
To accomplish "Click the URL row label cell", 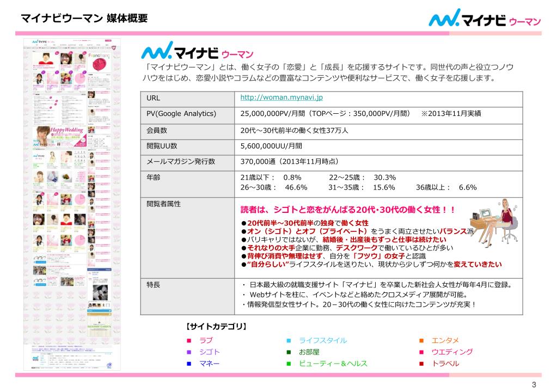I will click(187, 99).
